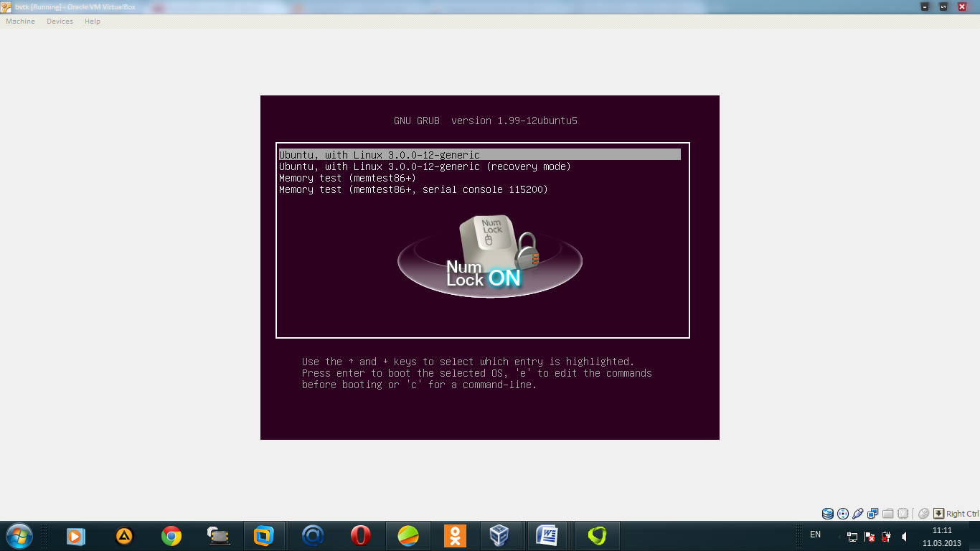Viewport: 980px width, 551px height.
Task: Switch to Microsoft Word in the taskbar
Action: coord(547,536)
